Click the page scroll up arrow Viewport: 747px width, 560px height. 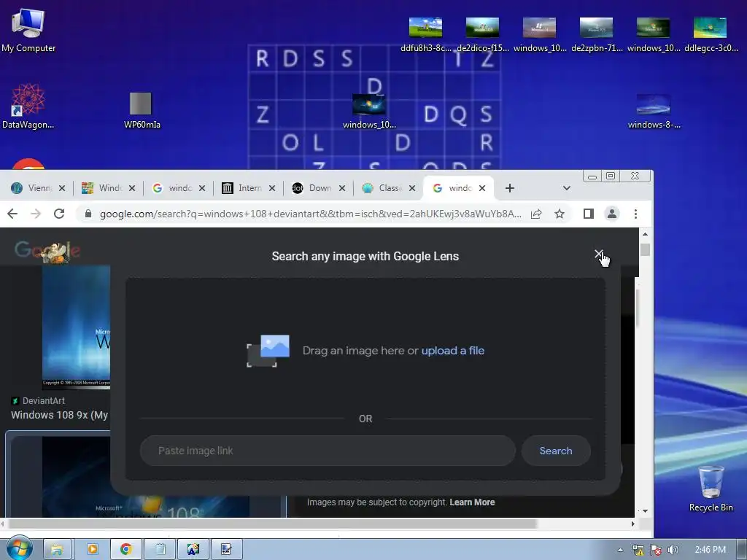point(645,234)
